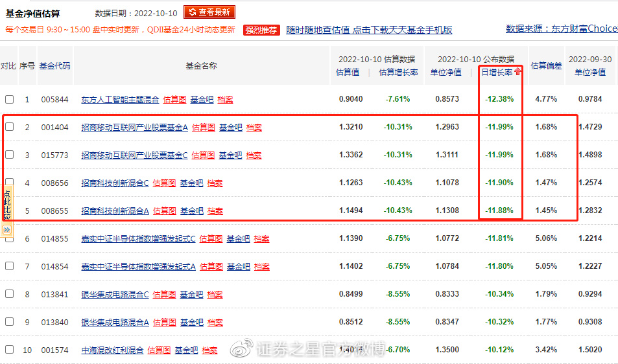Select 单位净值 value 1.3500

[447, 350]
